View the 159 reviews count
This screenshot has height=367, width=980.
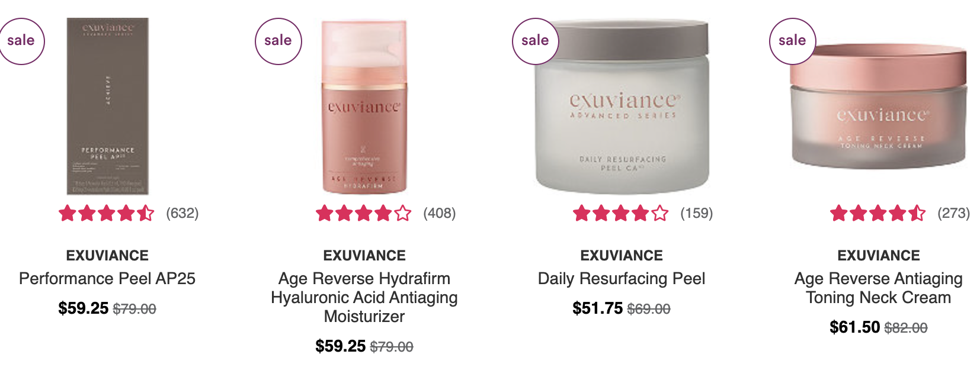(x=697, y=213)
